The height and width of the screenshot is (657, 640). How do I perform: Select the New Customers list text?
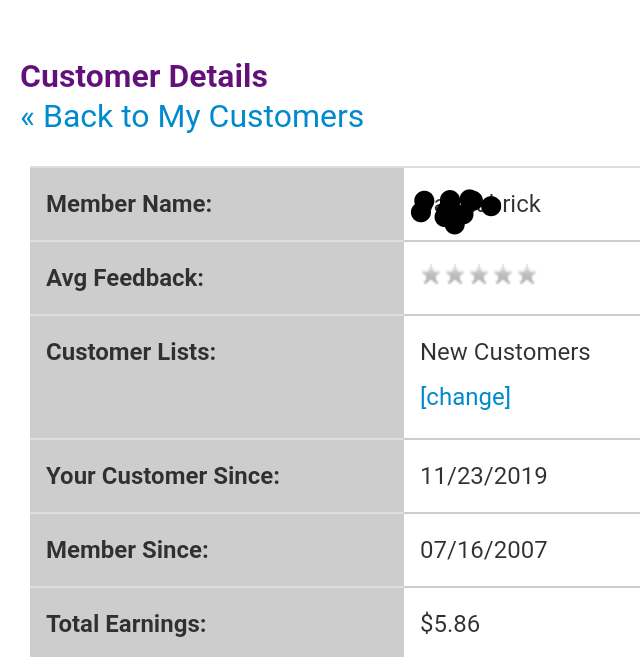(x=505, y=352)
